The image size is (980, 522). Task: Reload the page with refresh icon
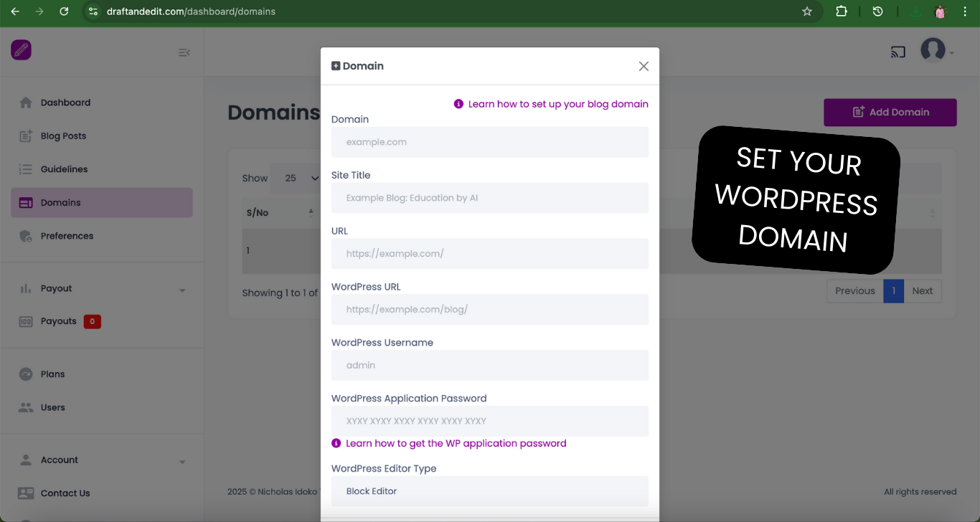pos(64,11)
